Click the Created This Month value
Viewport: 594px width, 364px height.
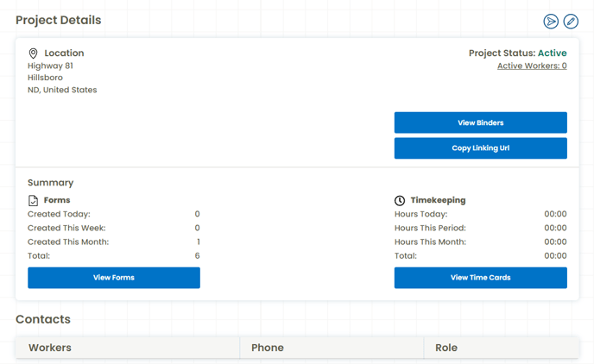click(x=198, y=242)
